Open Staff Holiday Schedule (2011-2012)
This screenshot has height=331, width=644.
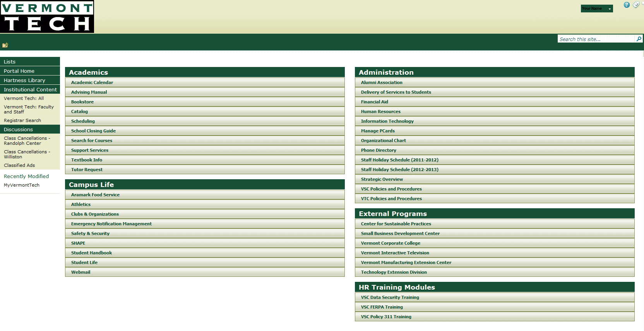point(495,160)
